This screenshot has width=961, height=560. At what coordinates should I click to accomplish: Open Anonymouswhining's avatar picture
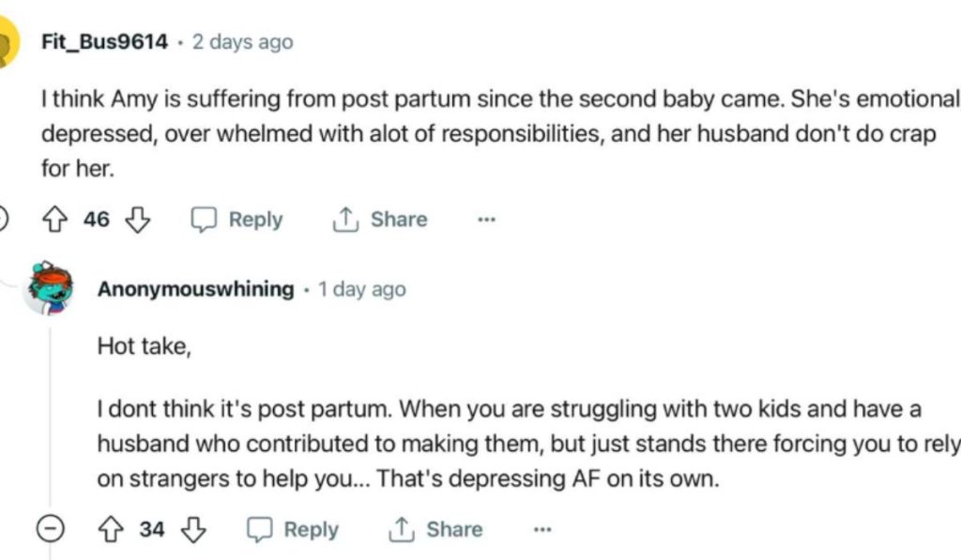pyautogui.click(x=48, y=288)
